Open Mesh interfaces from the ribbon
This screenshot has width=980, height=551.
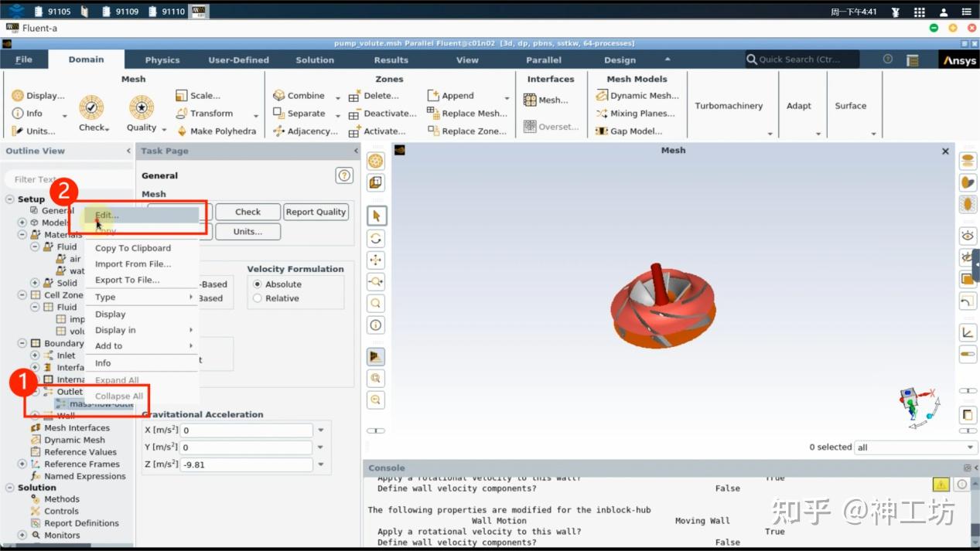pos(545,100)
